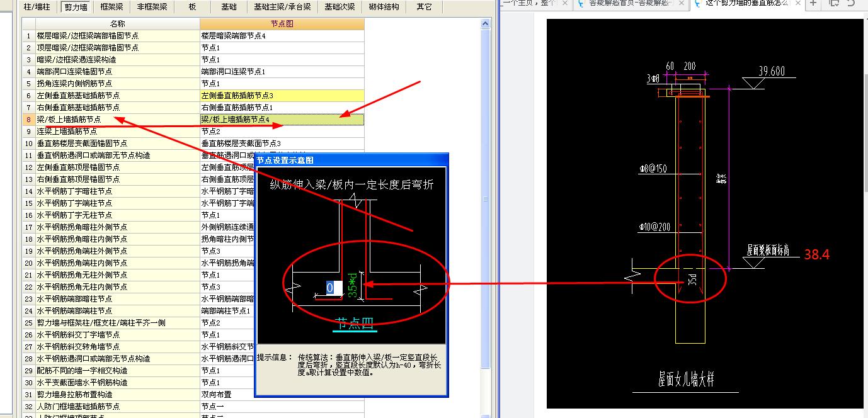Screen dimensions: 868x418
Task: Switch to the 板 tab
Action: [192, 7]
